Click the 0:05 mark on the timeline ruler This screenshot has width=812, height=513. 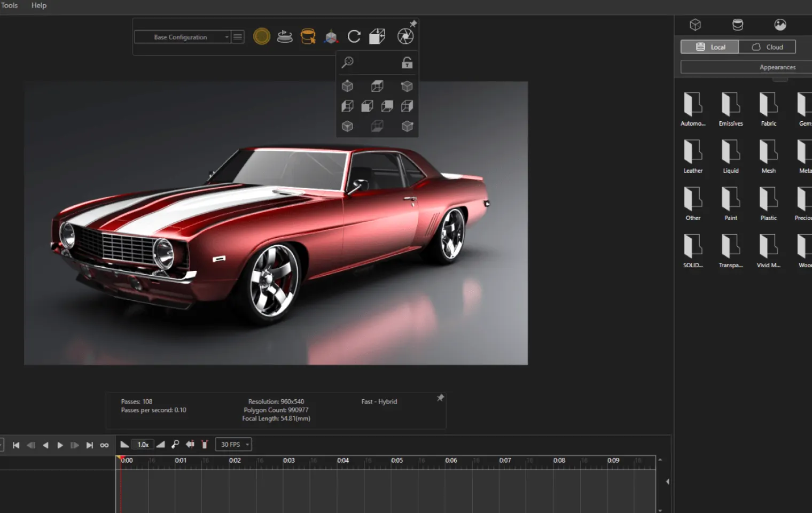pyautogui.click(x=397, y=460)
